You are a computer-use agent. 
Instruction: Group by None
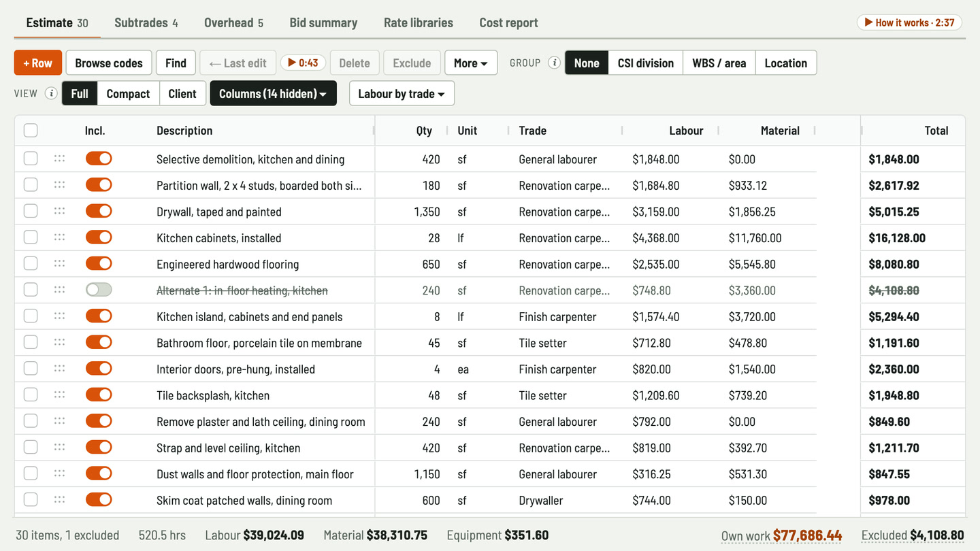(x=587, y=63)
